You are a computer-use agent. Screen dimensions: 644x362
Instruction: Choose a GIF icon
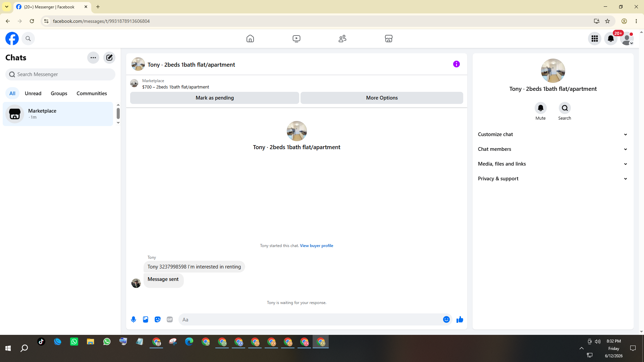170,320
